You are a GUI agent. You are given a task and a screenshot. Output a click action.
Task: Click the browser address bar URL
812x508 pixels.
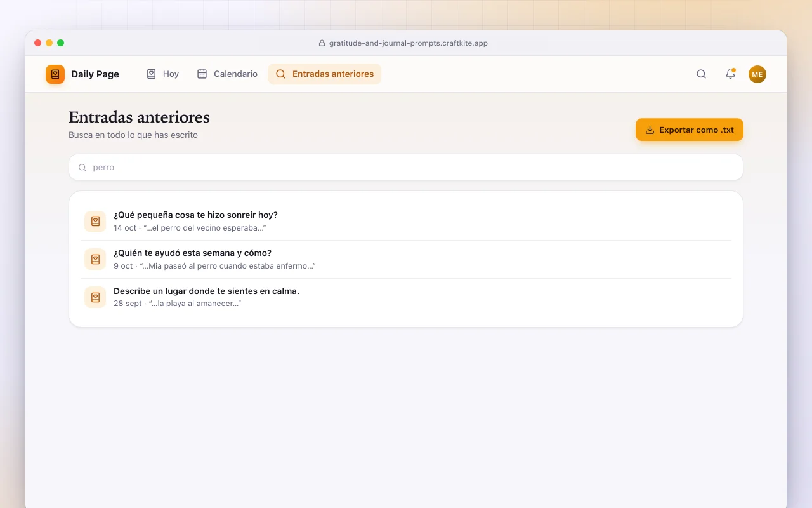(x=408, y=43)
